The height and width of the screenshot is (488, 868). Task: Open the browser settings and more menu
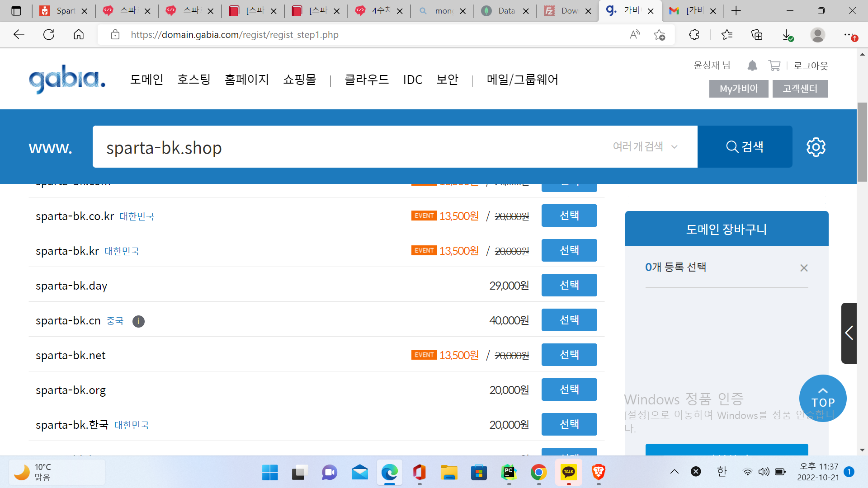pos(849,35)
